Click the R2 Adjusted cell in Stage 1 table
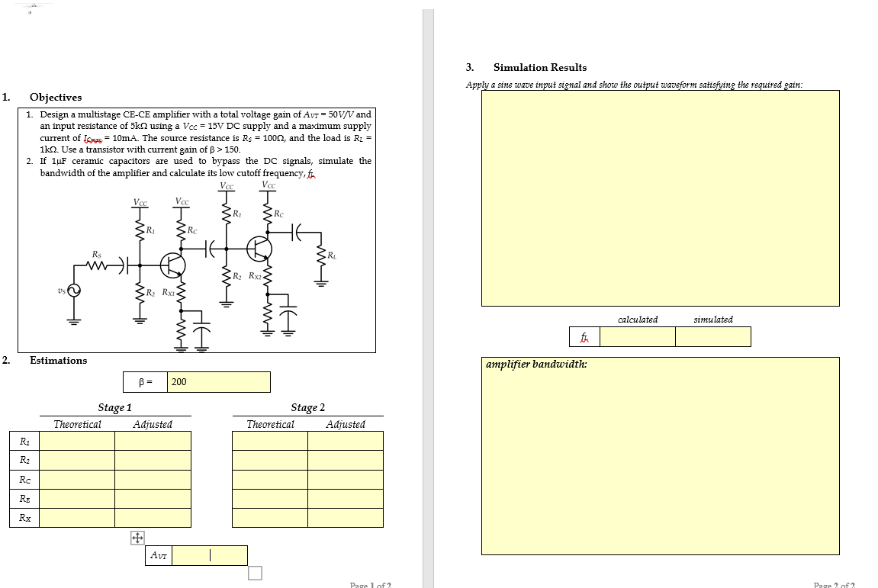The height and width of the screenshot is (588, 878). tap(151, 461)
